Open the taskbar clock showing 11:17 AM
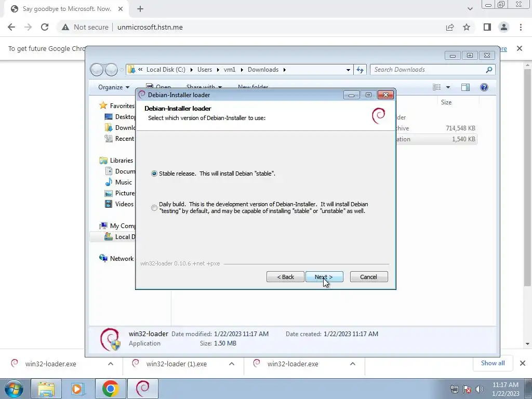This screenshot has width=532, height=399. pyautogui.click(x=506, y=389)
